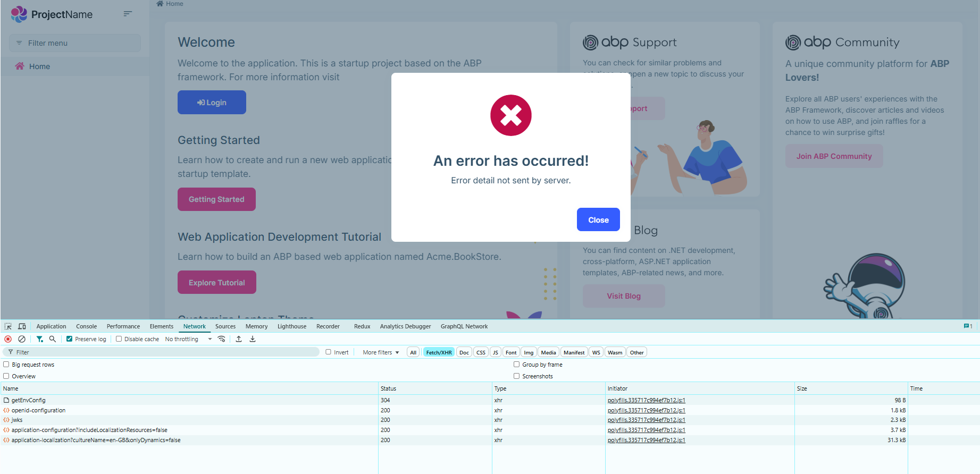Screen dimensions: 980x474
Task: Open network search with the magnifier icon
Action: pos(53,339)
